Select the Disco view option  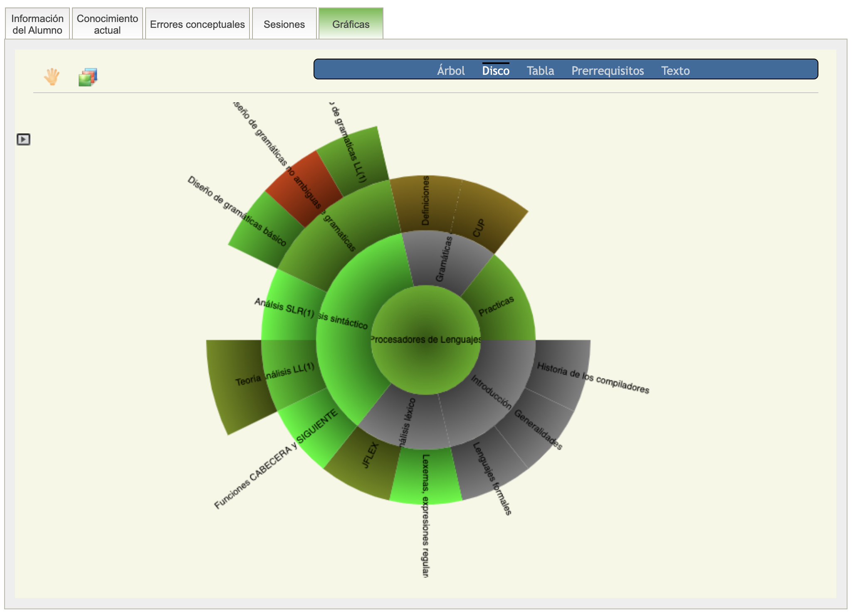pyautogui.click(x=495, y=71)
